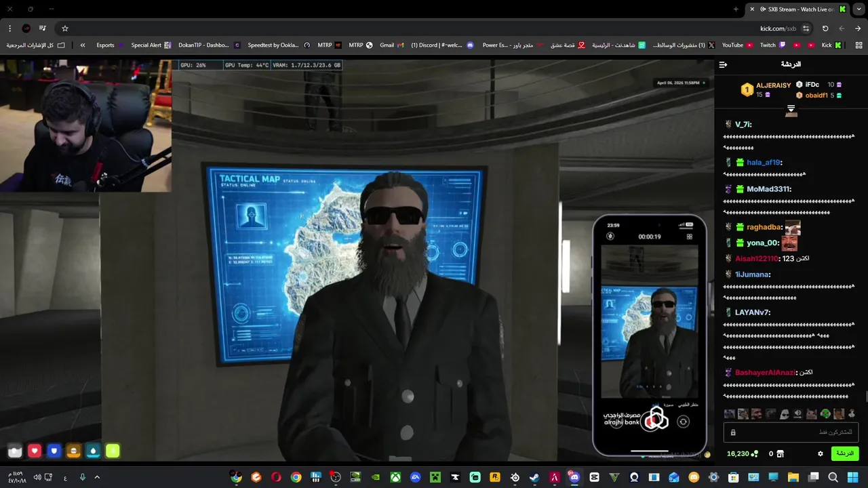Open the Speedtest by Ookla bookmark

279,45
